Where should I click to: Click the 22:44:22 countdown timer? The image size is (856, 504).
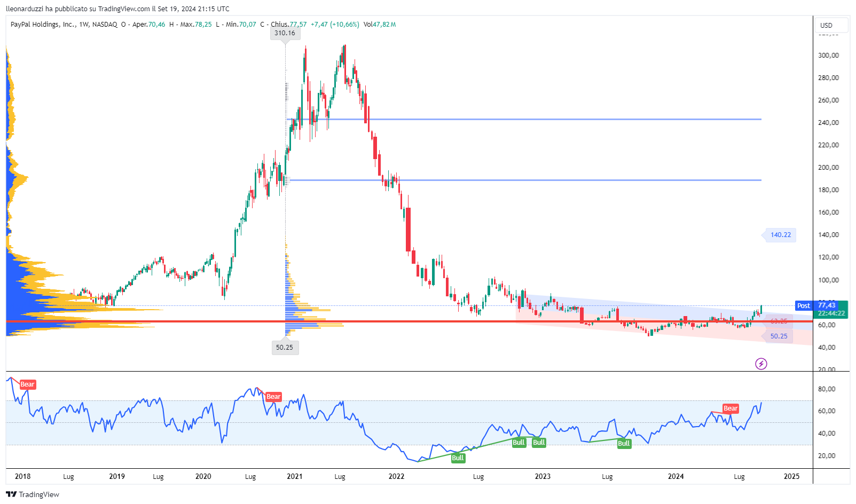(831, 313)
